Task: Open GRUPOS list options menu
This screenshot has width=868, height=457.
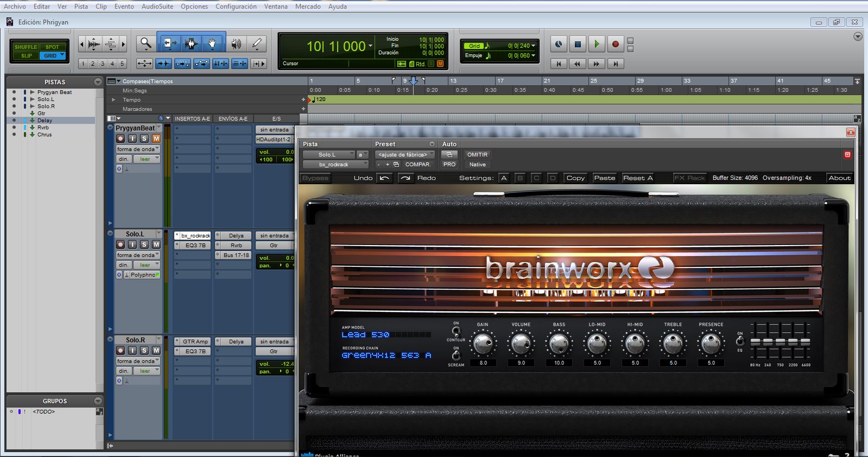Action: point(98,401)
